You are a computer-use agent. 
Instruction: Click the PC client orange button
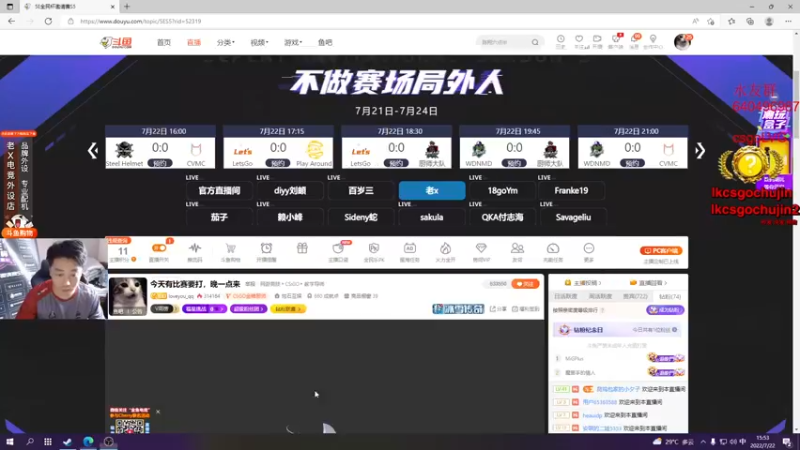[661, 251]
